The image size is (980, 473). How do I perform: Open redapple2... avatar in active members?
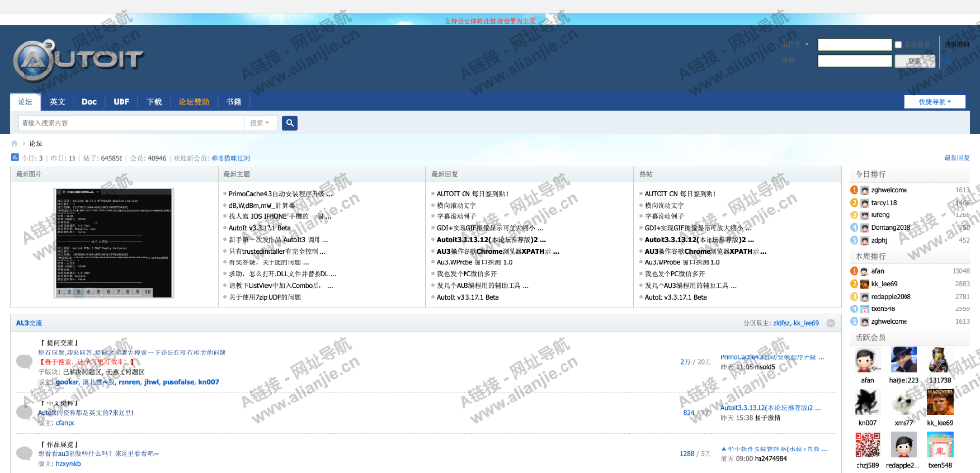[904, 445]
